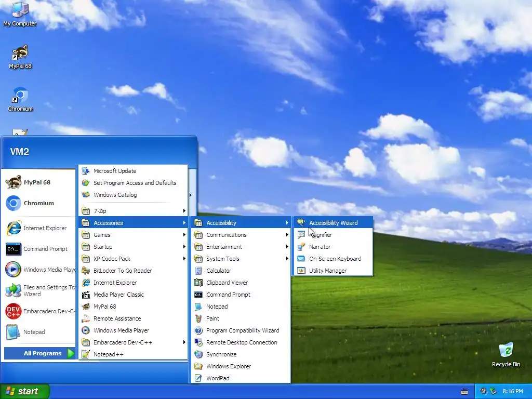Open Internet Explorer in the recent programs list
This screenshot has height=399, width=532.
[x=38, y=228]
